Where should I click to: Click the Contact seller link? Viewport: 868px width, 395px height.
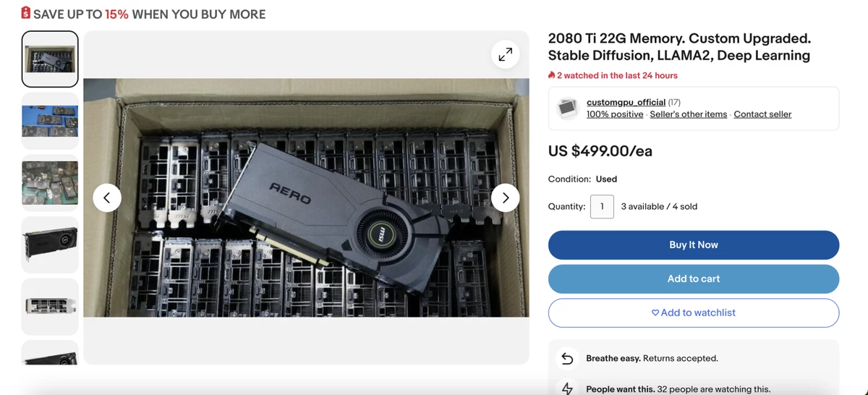[762, 114]
